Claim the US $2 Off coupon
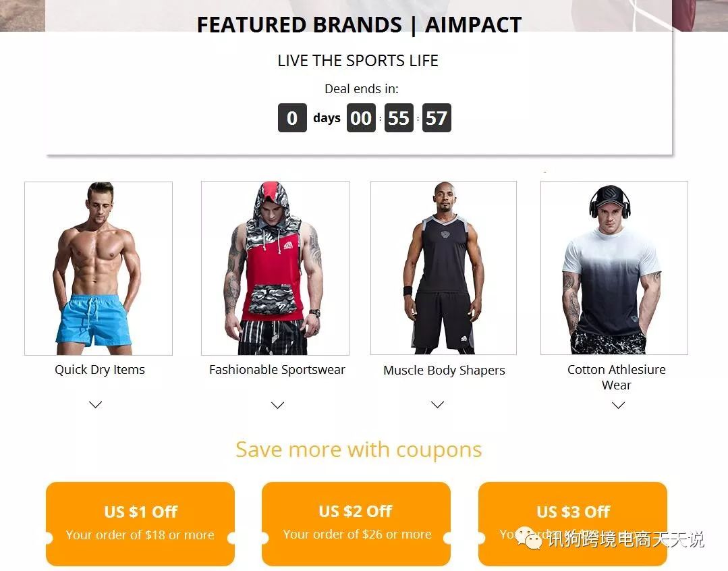 (356, 523)
